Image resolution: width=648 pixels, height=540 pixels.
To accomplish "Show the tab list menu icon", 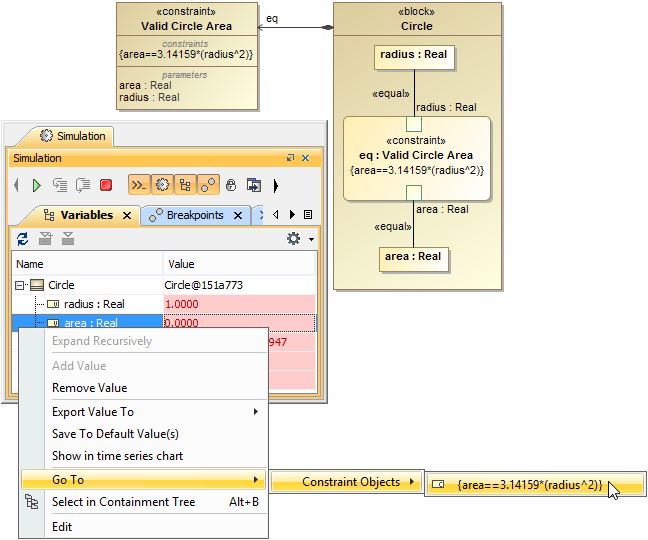I will pyautogui.click(x=308, y=215).
